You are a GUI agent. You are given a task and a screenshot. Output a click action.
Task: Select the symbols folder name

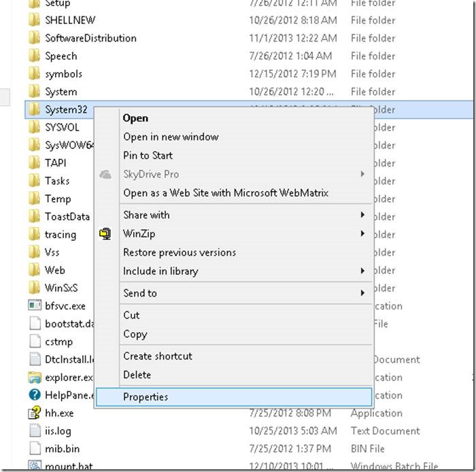coord(63,74)
